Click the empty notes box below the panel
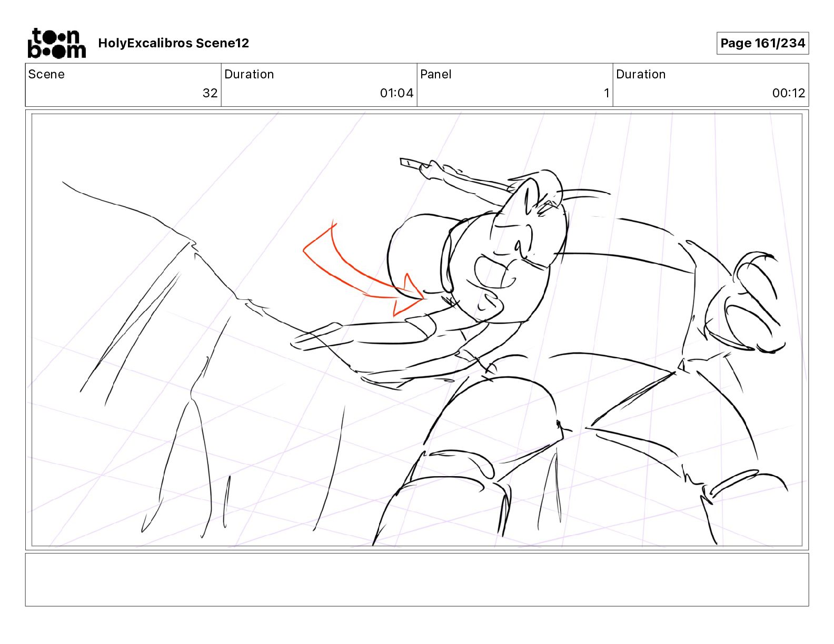 tap(417, 579)
